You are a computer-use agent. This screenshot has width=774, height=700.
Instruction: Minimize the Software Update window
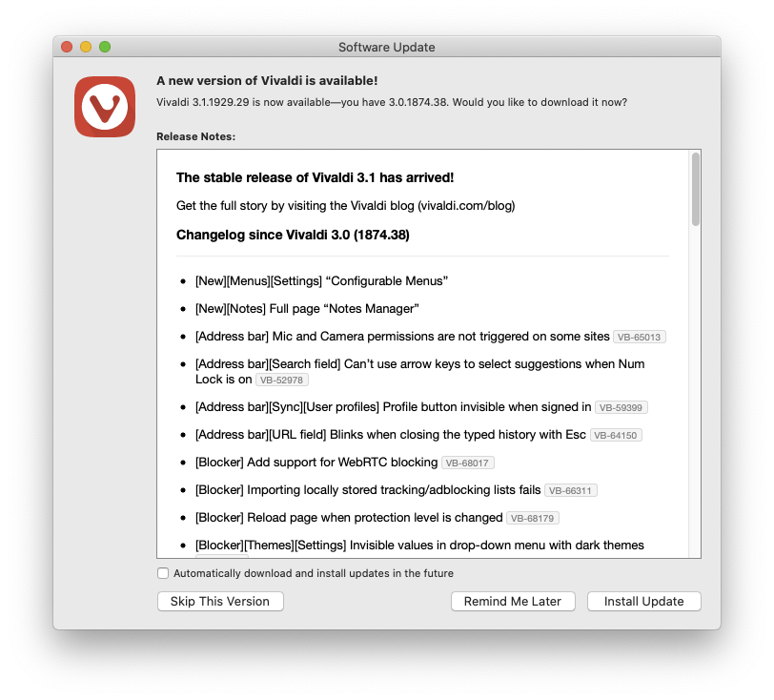click(86, 47)
